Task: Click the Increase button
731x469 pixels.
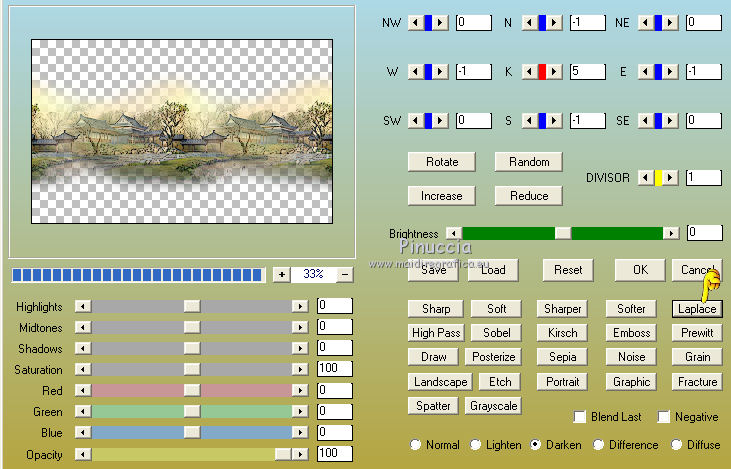Action: (x=442, y=196)
